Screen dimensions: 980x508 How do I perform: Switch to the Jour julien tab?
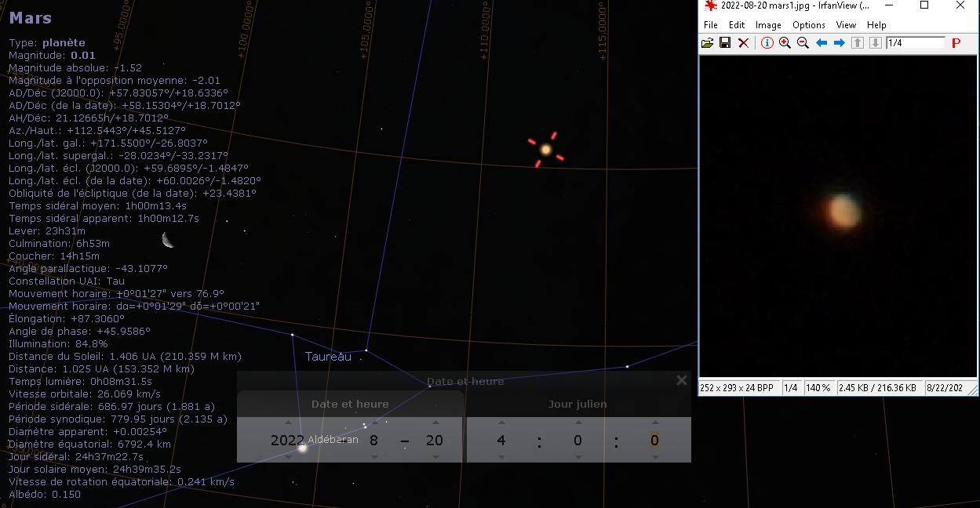click(x=577, y=405)
